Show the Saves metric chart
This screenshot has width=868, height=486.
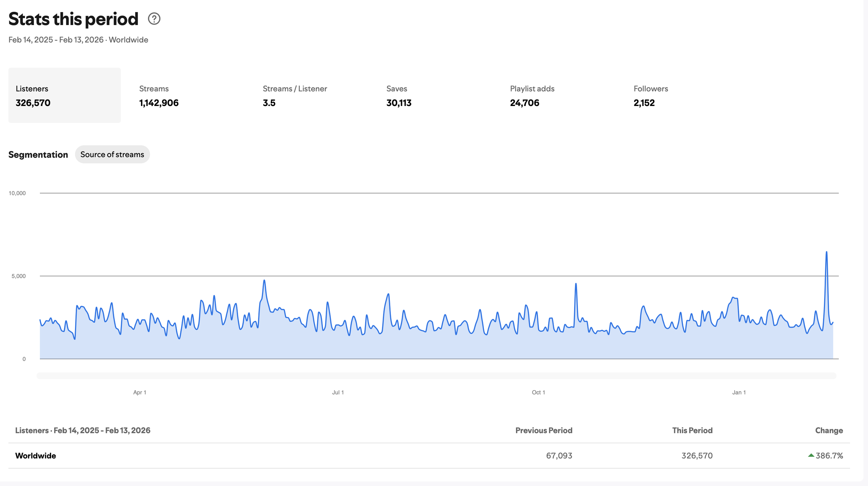click(x=399, y=96)
